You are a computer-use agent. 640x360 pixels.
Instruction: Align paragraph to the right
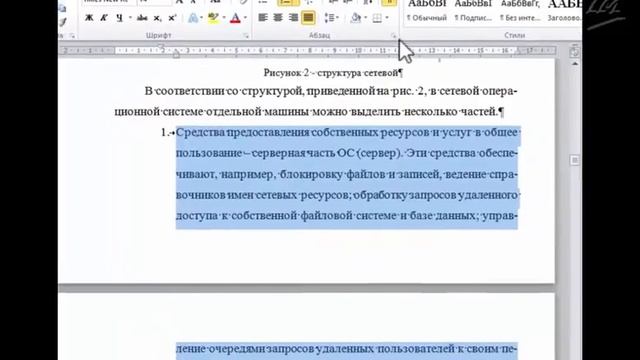coord(293,18)
